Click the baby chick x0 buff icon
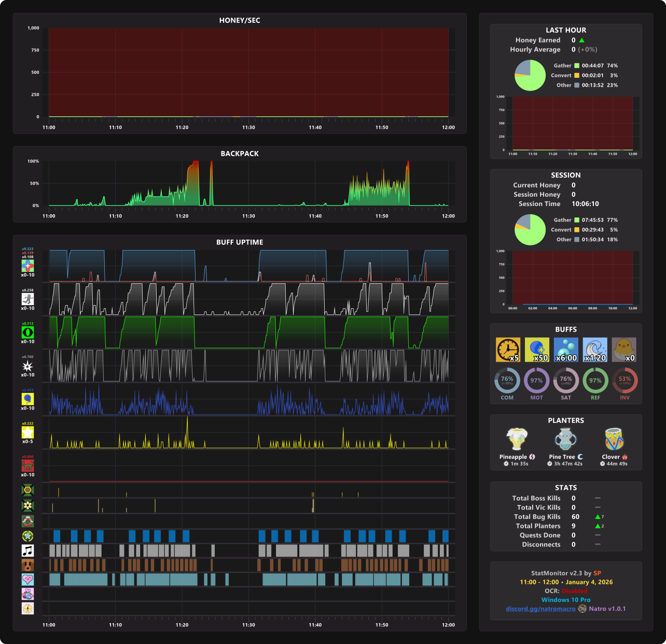Image resolution: width=666 pixels, height=644 pixels. pos(624,350)
